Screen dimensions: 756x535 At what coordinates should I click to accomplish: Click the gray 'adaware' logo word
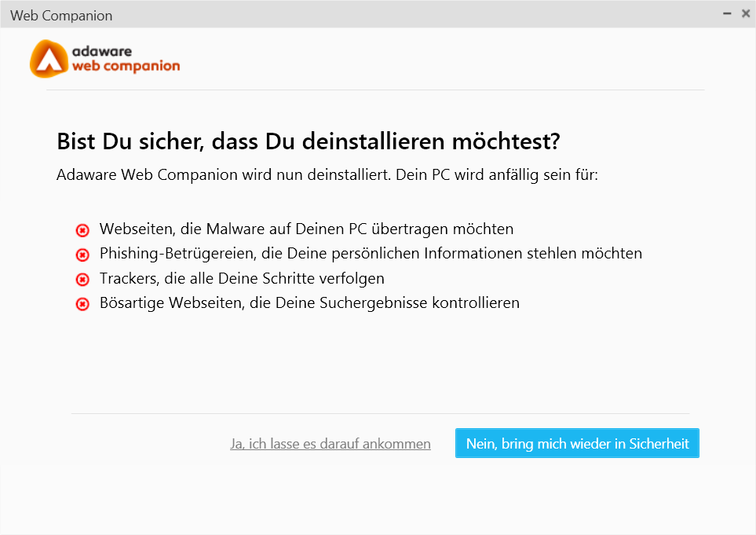point(102,51)
